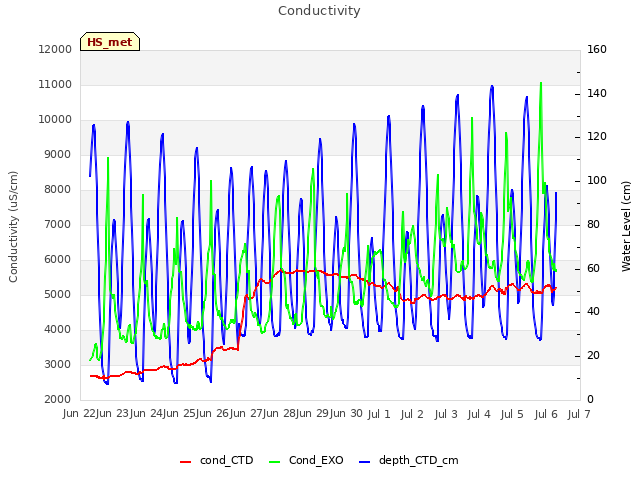The width and height of the screenshot is (640, 480).
Task: Toggle the depth_CTD_cm legend entry
Action: click(x=409, y=460)
